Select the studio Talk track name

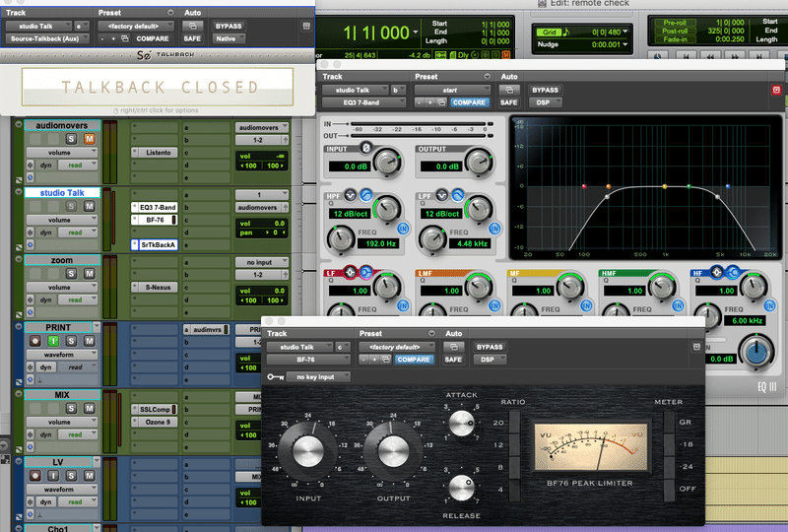(62, 192)
